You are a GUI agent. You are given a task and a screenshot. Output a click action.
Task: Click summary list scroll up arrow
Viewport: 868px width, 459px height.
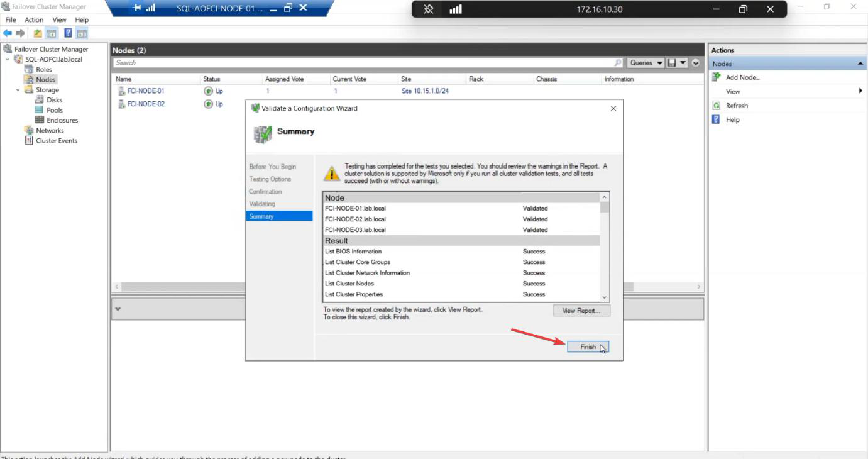tap(605, 197)
